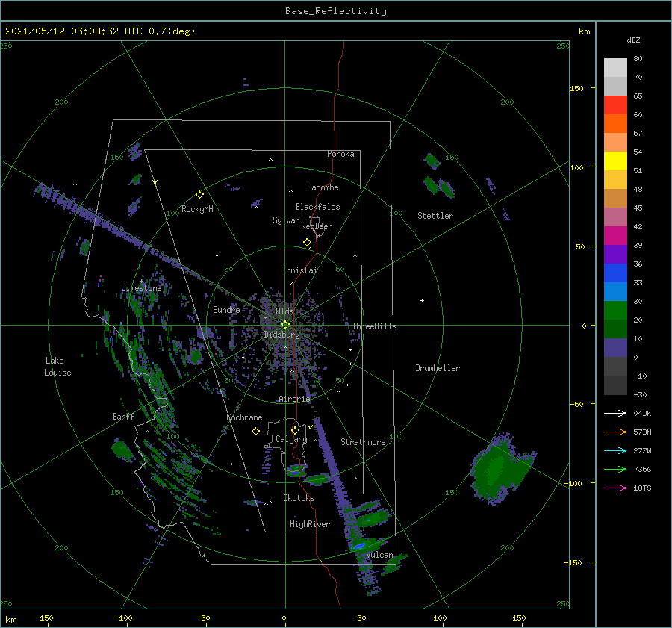This screenshot has height=628, width=672.
Task: Click the yellow diamond marker above Calgary
Action: (295, 430)
